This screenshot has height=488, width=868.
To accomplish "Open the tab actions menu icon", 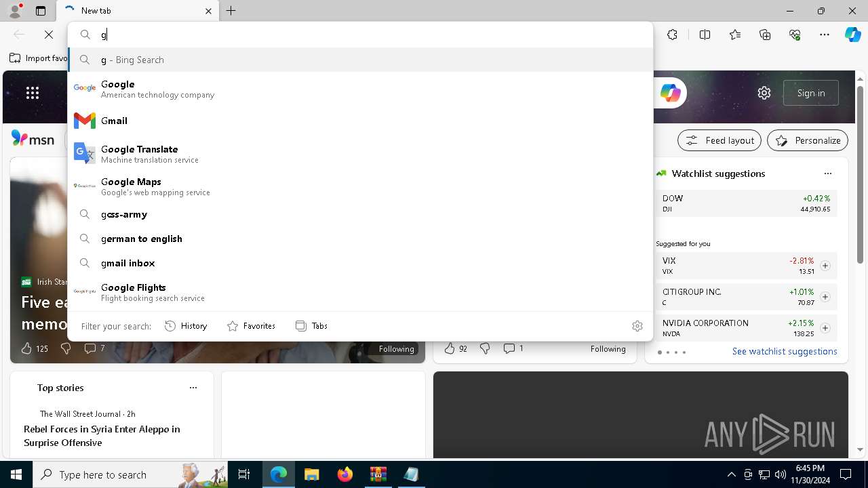I will click(x=41, y=11).
